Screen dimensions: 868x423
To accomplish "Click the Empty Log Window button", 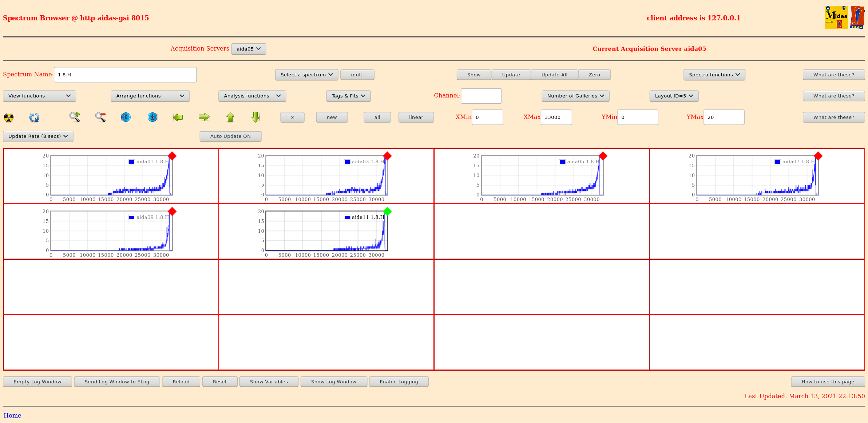I will click(x=37, y=382).
